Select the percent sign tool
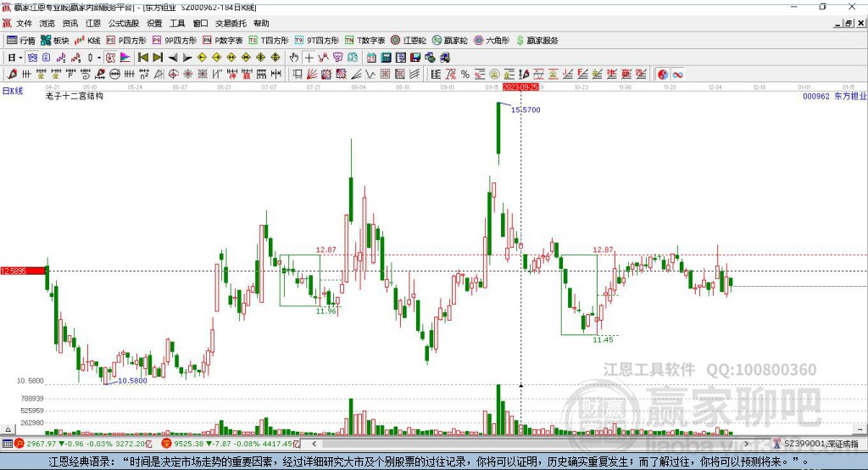 [465, 75]
